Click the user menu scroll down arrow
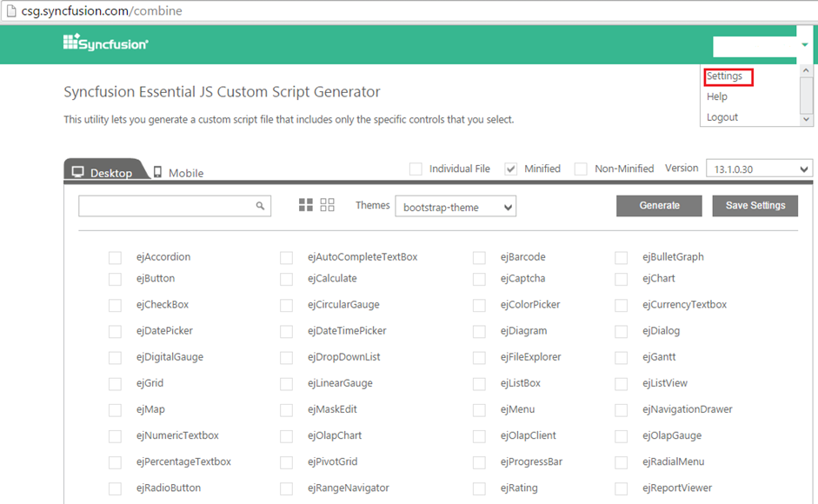 (806, 119)
